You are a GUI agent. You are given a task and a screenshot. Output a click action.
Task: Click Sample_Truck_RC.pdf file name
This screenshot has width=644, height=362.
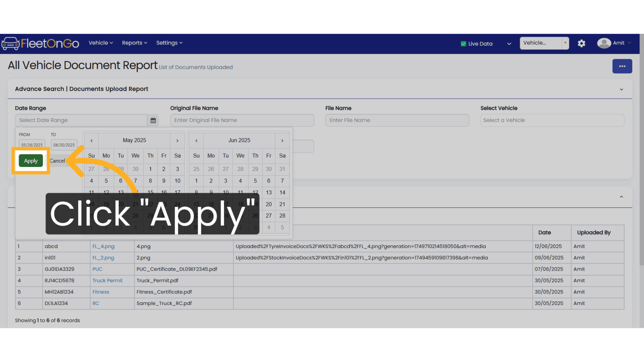click(164, 303)
